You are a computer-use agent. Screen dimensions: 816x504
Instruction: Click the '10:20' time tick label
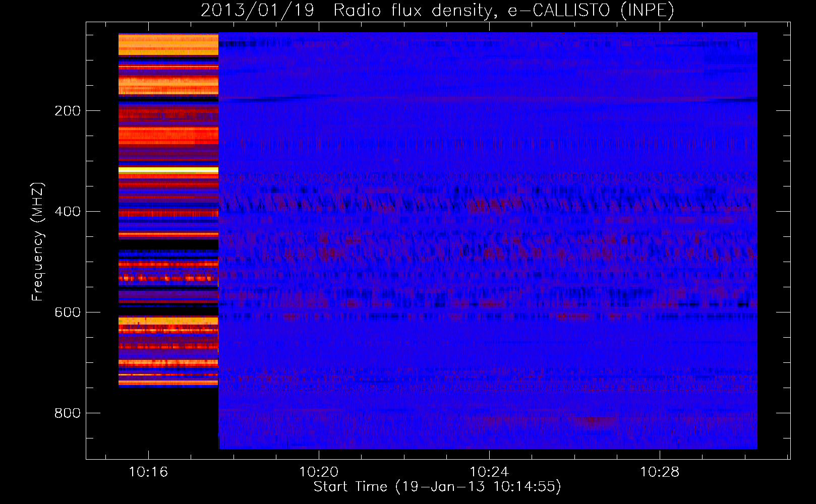tap(319, 472)
